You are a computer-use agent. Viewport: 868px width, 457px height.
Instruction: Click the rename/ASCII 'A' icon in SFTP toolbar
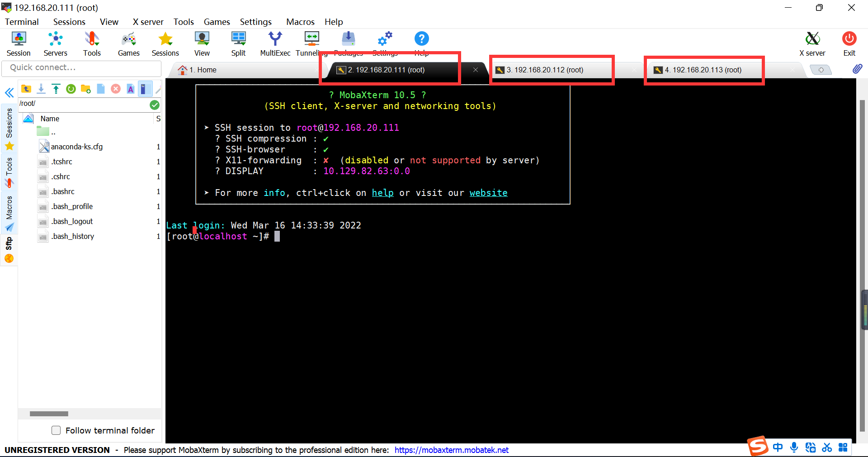click(x=131, y=89)
